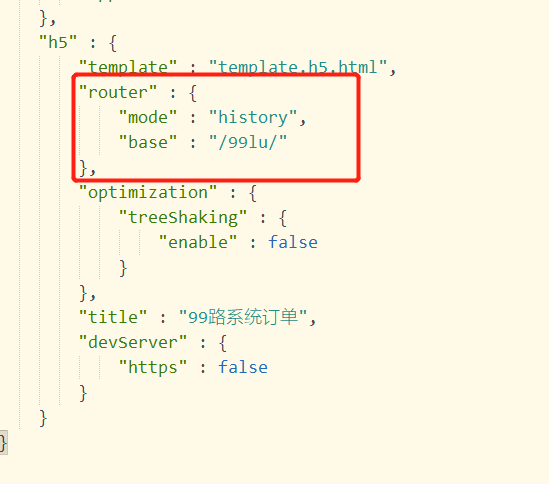Place cursor in "history" value

[253, 118]
